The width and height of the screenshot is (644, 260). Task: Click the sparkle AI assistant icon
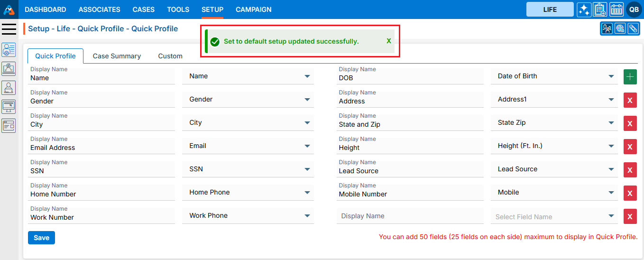584,9
